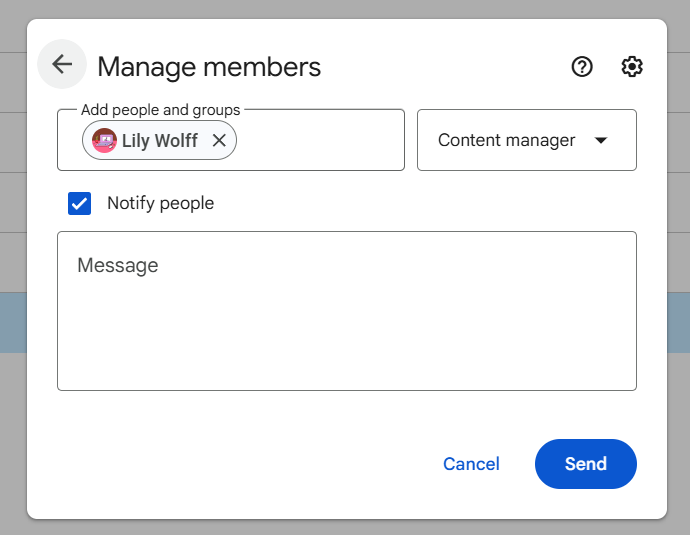The height and width of the screenshot is (535, 690).
Task: Go back using the arrow button
Action: tap(62, 64)
